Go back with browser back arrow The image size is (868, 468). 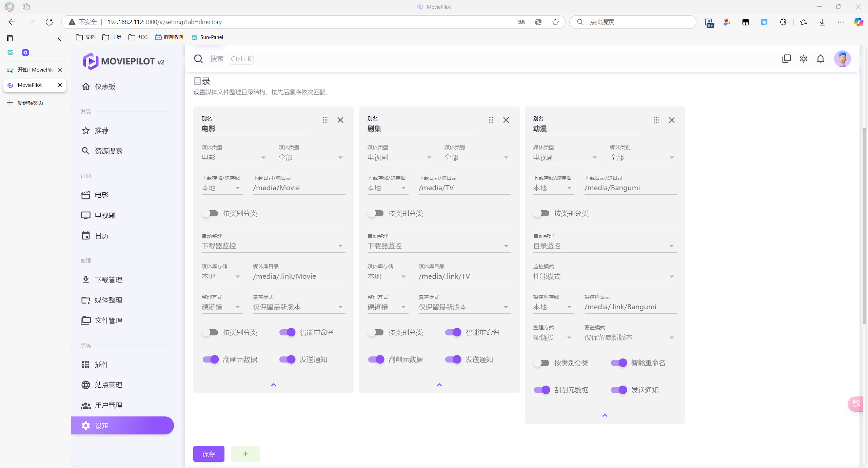pos(12,22)
